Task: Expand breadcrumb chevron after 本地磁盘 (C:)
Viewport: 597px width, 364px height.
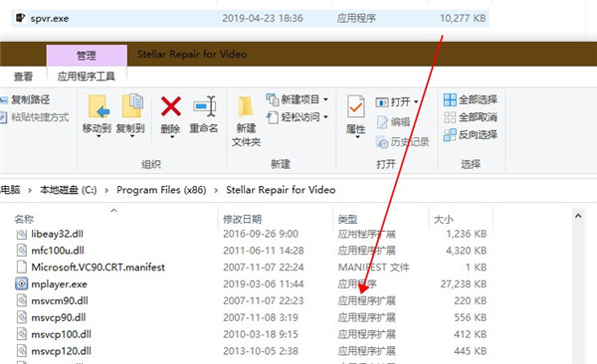Action: pos(106,190)
